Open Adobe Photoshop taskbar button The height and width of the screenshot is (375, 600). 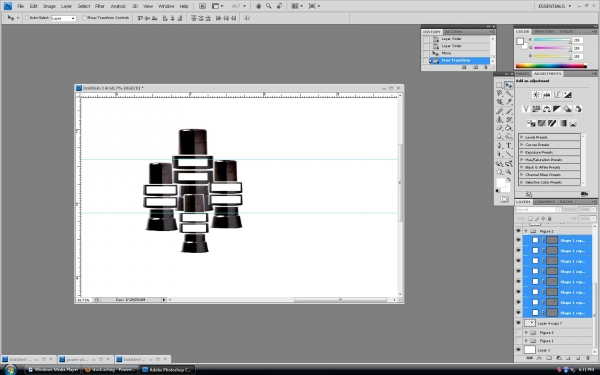(x=167, y=370)
